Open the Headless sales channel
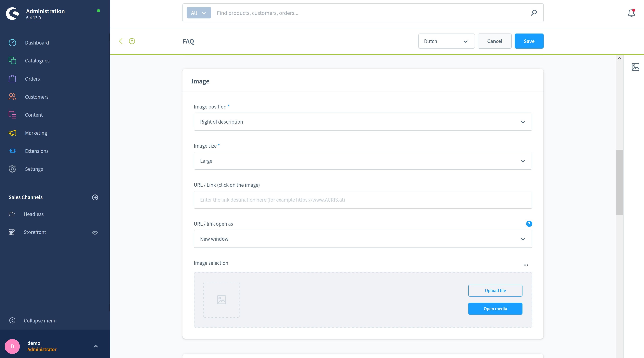644x358 pixels. (x=34, y=214)
